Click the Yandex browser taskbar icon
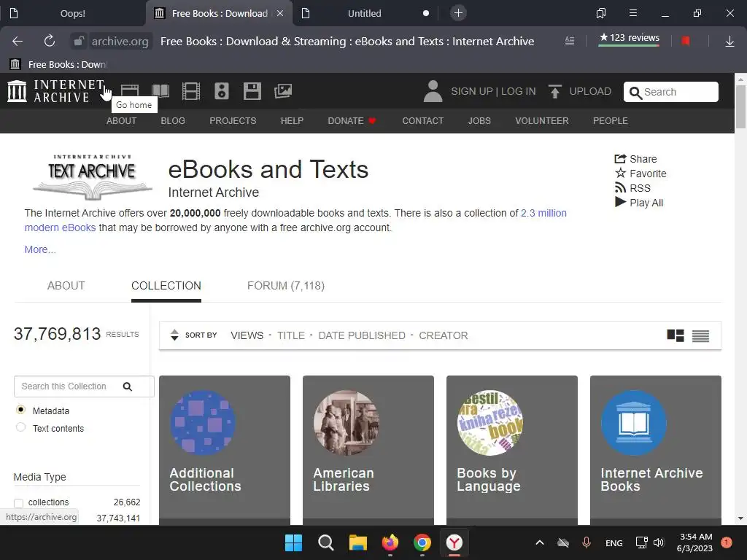The width and height of the screenshot is (747, 560). 454,542
